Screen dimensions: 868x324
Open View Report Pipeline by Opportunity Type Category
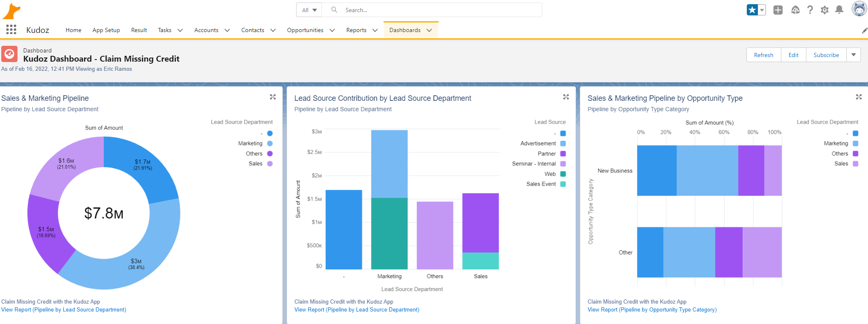tap(652, 310)
